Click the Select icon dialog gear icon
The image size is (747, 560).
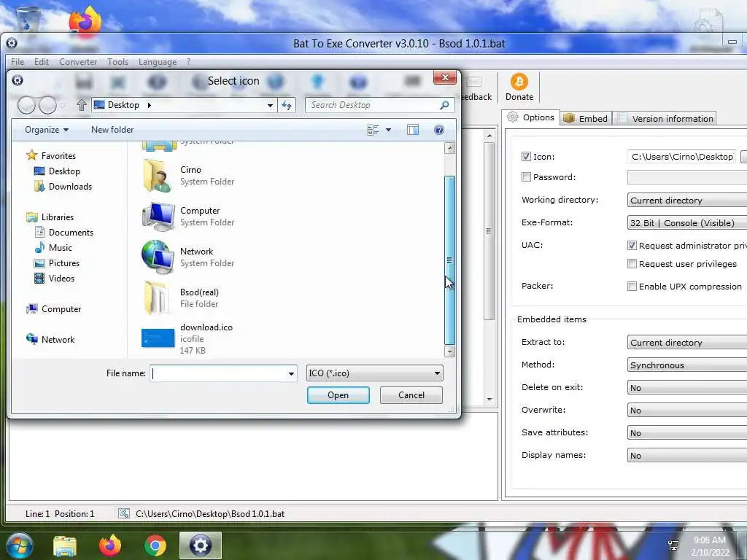coord(18,80)
